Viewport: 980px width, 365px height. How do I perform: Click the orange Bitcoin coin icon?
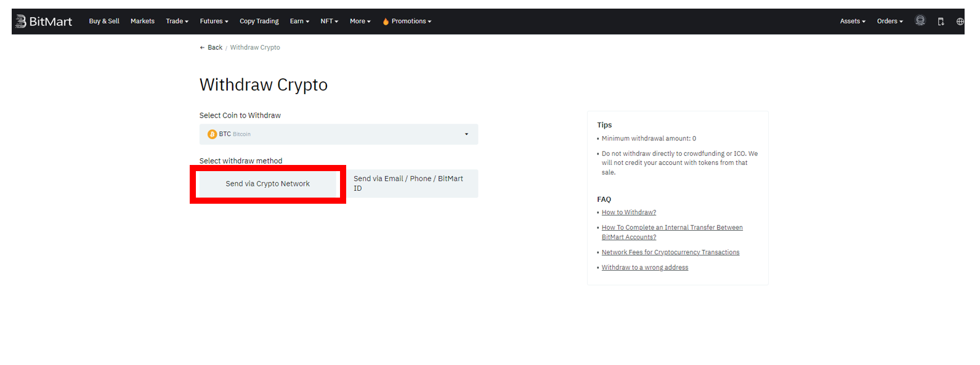click(212, 134)
